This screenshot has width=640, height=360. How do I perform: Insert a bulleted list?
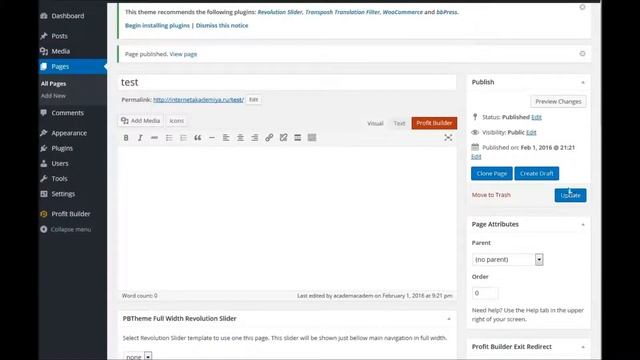[169, 138]
